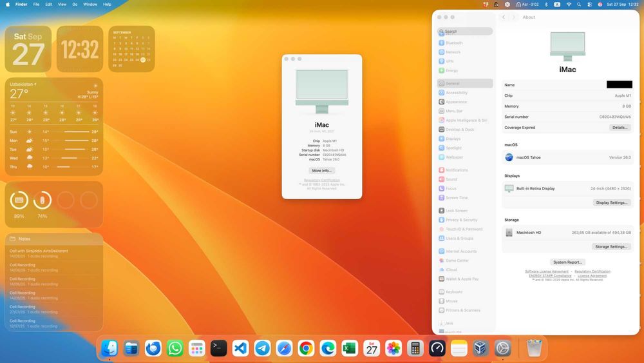Open System Settings icon in the Dock
This screenshot has width=644, height=363.
click(503, 349)
